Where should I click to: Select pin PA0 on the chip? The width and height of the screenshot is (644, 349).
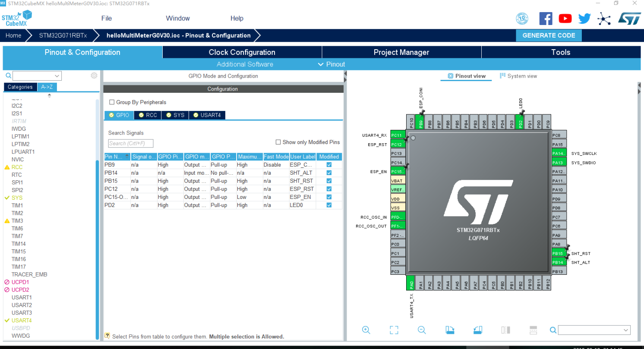click(411, 283)
